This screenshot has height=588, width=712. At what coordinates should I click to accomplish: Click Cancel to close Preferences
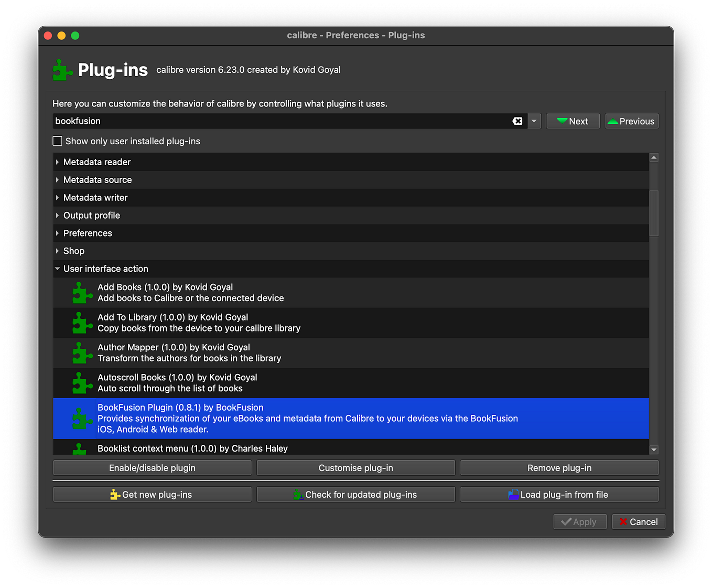click(x=639, y=521)
